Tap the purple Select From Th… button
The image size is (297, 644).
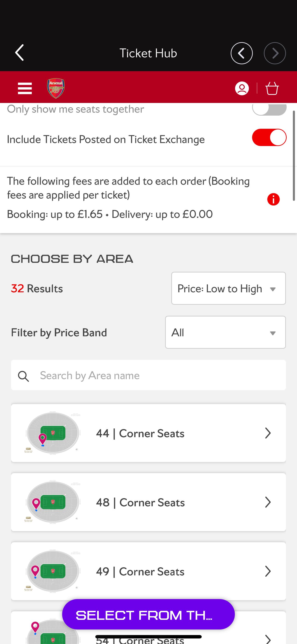[148, 614]
